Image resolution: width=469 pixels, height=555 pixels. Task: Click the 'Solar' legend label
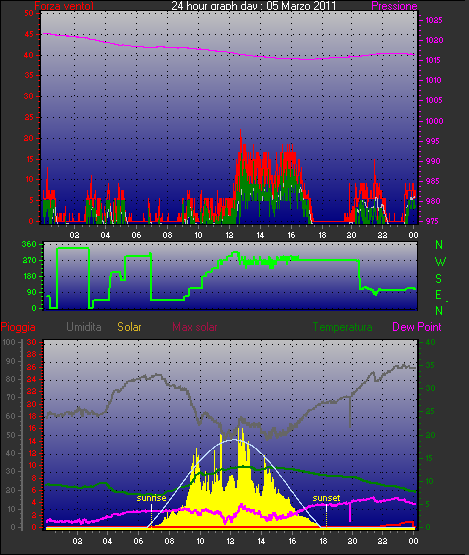point(129,327)
